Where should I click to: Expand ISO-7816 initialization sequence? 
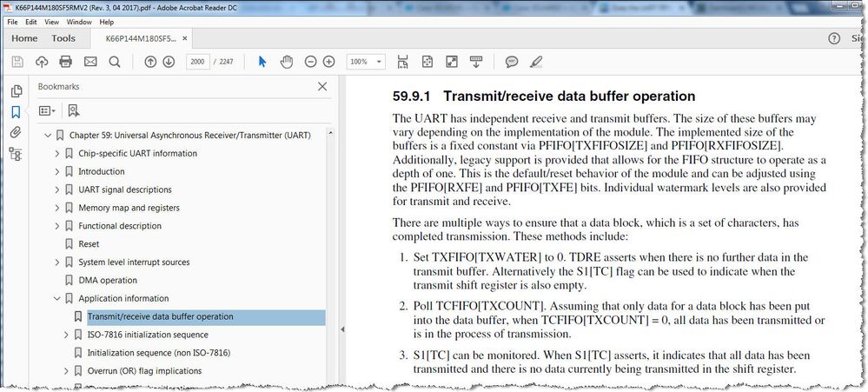pyautogui.click(x=66, y=335)
